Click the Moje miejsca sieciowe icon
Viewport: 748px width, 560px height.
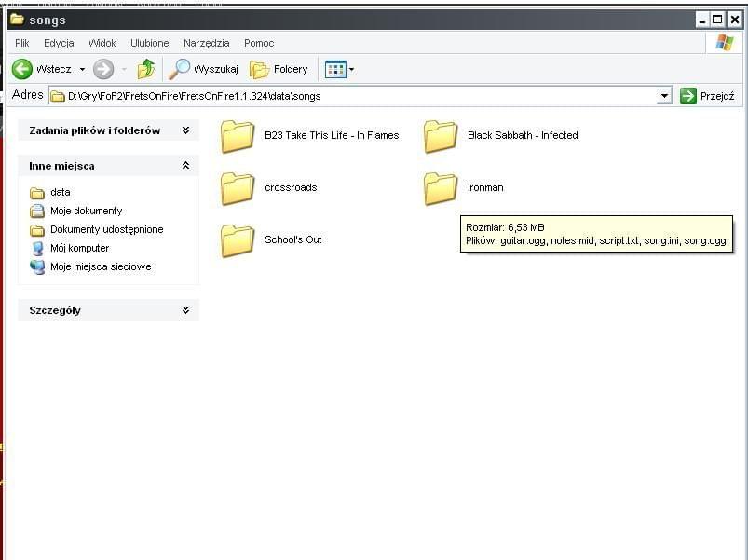tap(37, 267)
